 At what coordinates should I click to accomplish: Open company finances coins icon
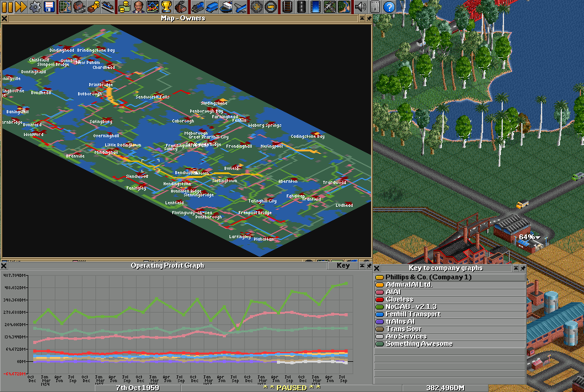click(124, 7)
